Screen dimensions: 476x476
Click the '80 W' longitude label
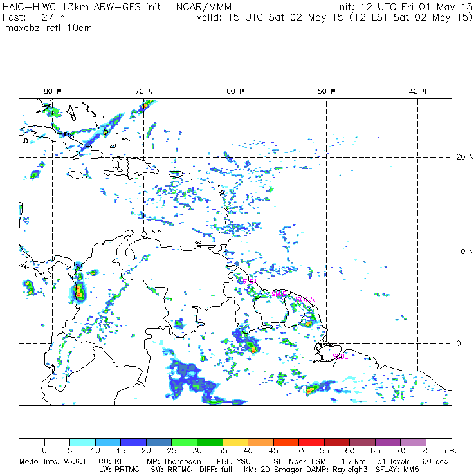53,91
